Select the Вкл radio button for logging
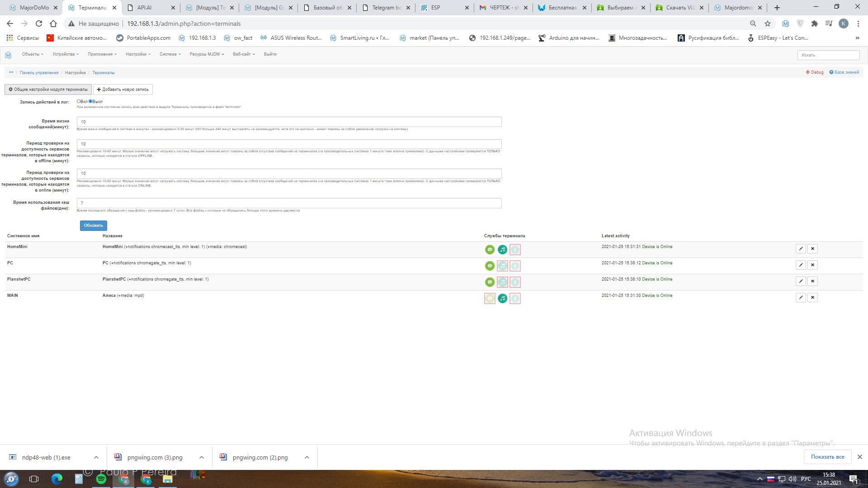The image size is (868, 488). [79, 101]
